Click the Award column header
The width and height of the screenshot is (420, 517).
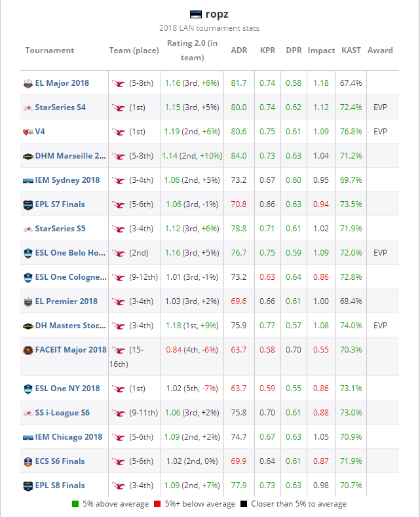pyautogui.click(x=380, y=50)
